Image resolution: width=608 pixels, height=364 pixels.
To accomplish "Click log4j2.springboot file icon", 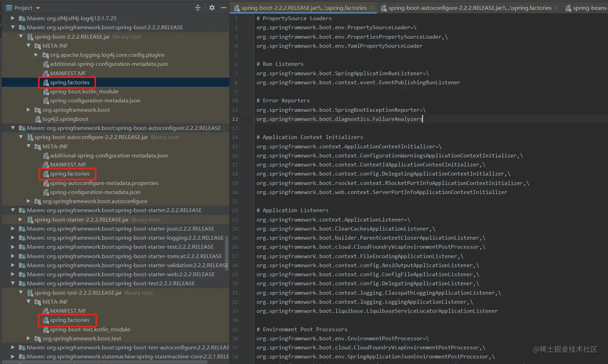I will click(x=38, y=119).
